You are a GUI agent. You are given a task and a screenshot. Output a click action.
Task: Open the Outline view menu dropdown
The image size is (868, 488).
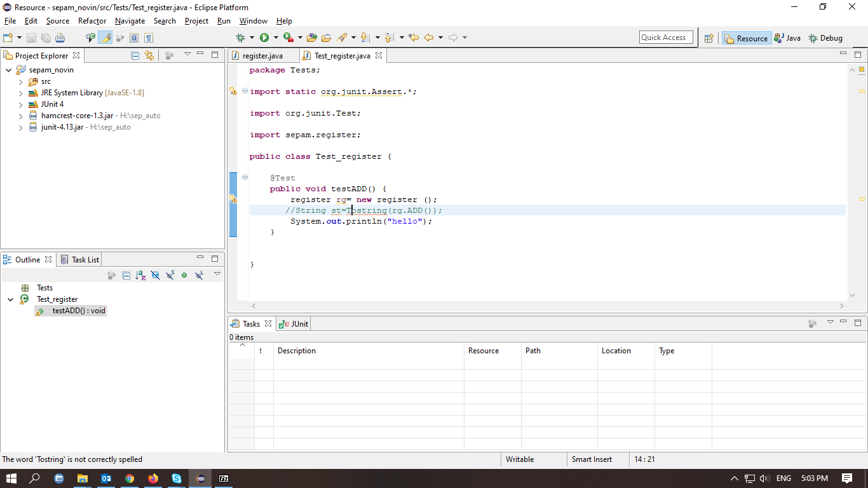[217, 274]
